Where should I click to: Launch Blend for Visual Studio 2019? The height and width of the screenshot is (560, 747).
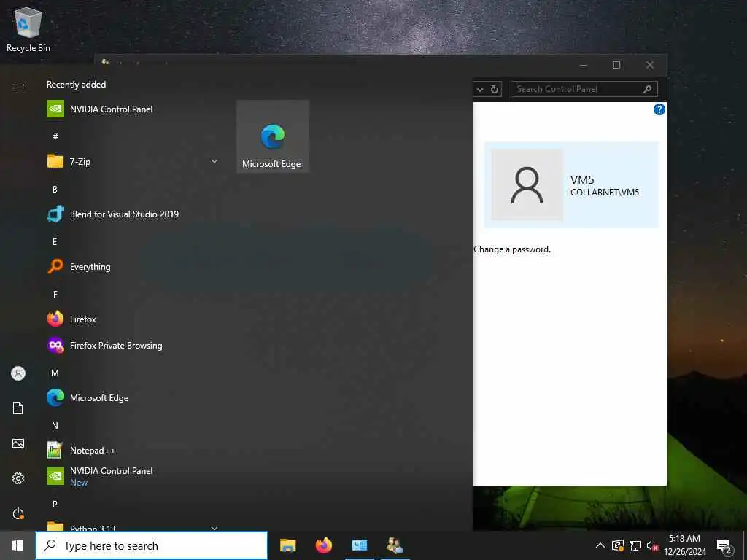(133, 214)
